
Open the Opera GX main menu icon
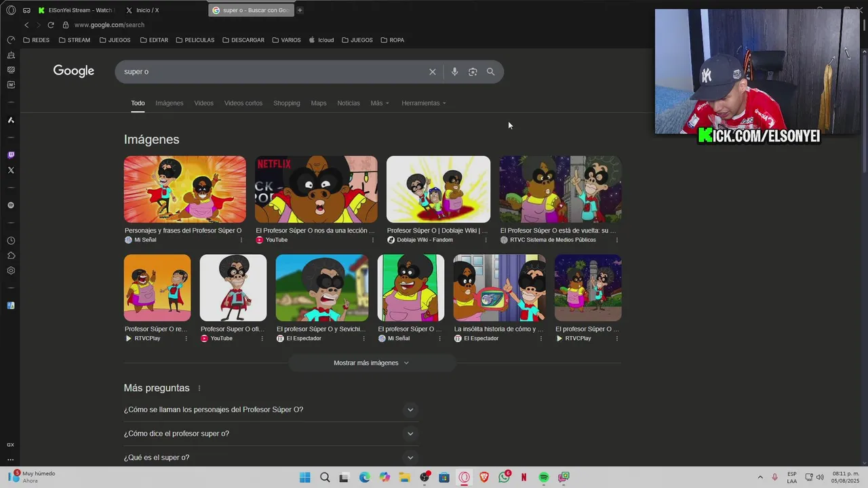[x=11, y=10]
